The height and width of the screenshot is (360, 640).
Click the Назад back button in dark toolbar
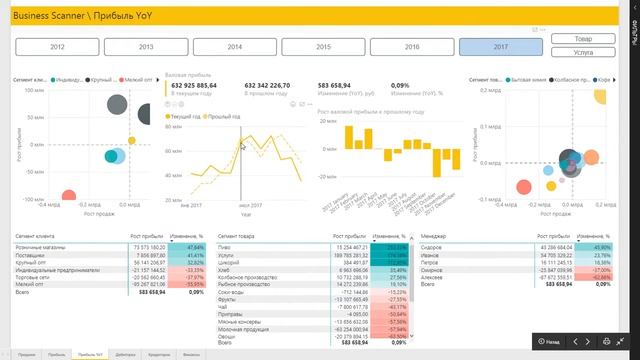549,342
